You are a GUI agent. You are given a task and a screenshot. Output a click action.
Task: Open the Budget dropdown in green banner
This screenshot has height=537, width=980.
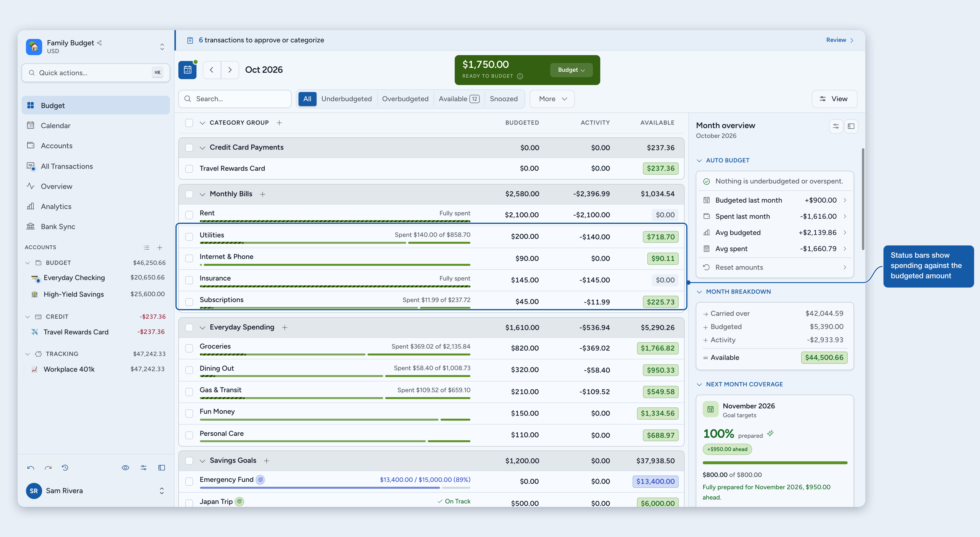point(571,70)
